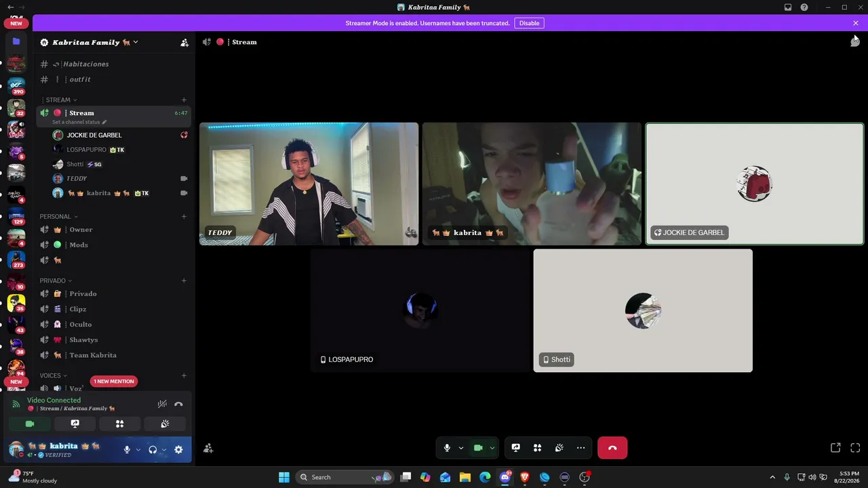Image resolution: width=868 pixels, height=488 pixels.
Task: Click the Video Connected status text
Action: click(54, 400)
